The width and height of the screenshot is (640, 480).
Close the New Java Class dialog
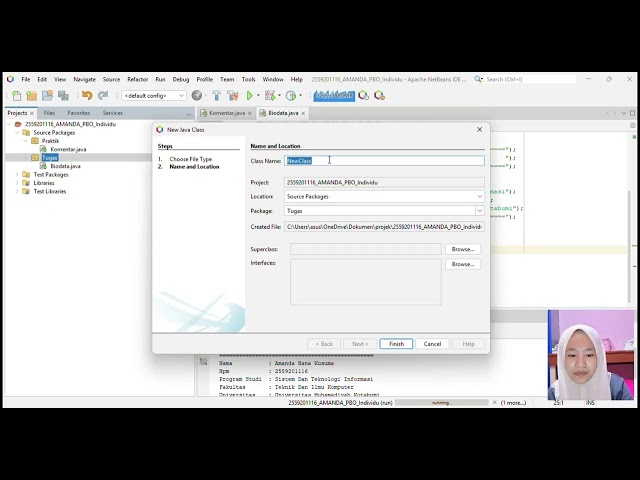[x=480, y=129]
